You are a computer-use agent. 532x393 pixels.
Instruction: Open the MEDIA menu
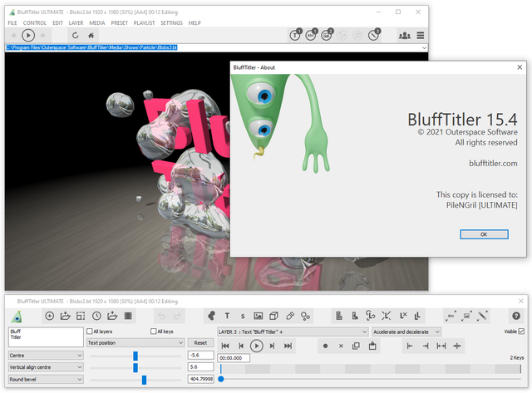[x=97, y=23]
